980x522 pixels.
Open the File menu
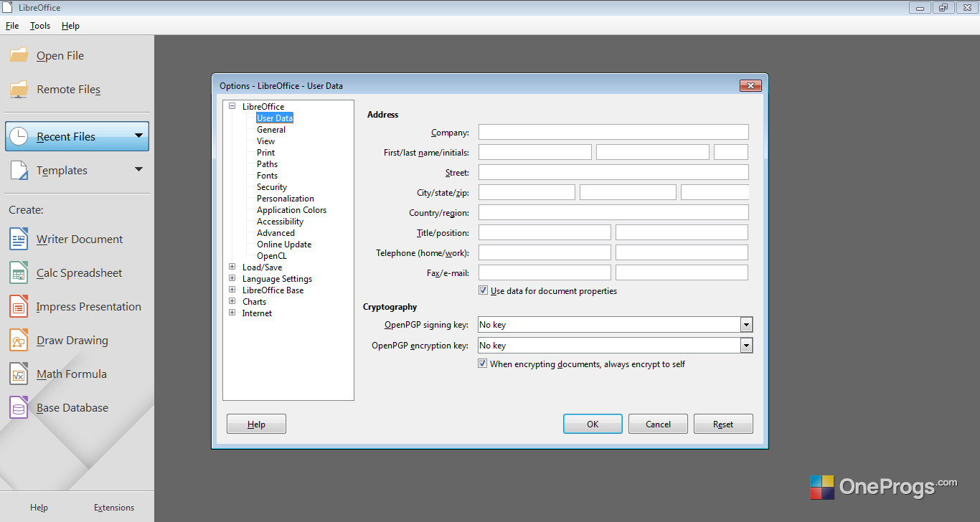(12, 25)
